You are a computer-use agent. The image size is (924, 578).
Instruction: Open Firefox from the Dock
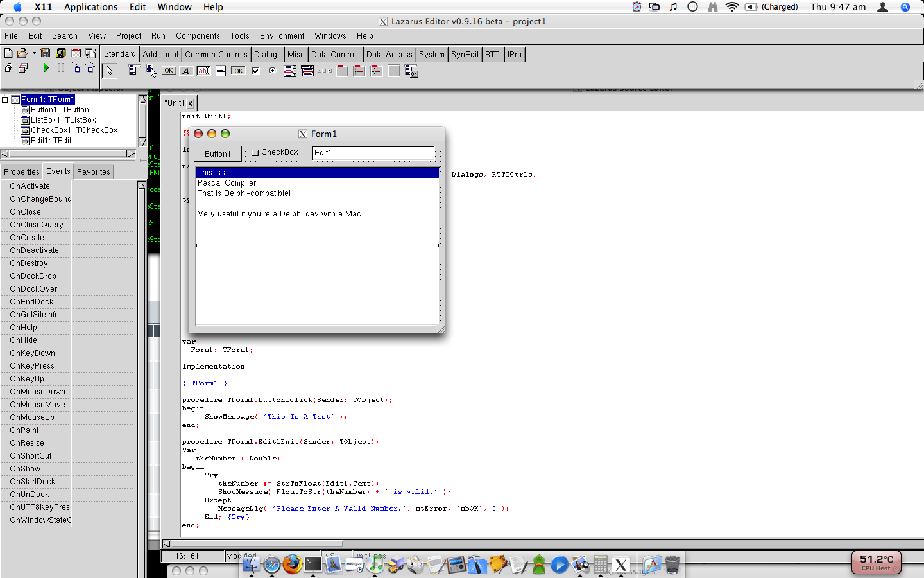[x=293, y=565]
